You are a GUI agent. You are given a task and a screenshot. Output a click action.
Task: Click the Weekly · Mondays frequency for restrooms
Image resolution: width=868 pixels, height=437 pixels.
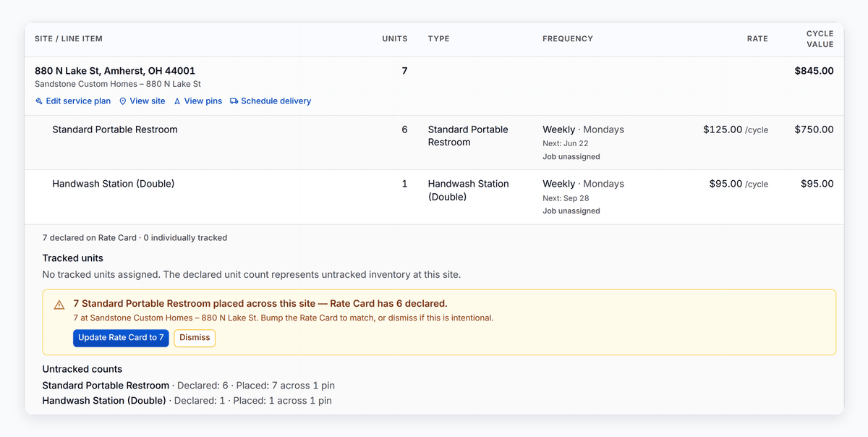pyautogui.click(x=583, y=130)
